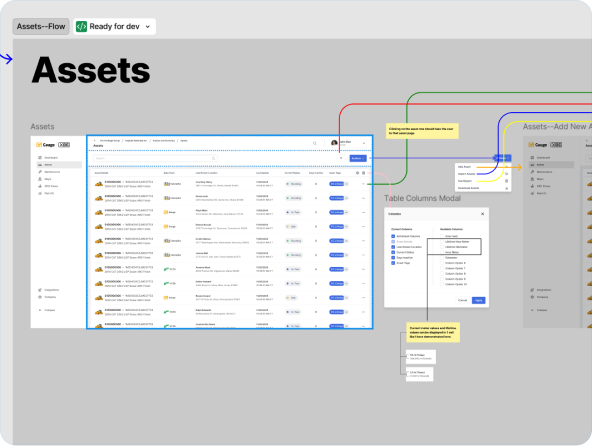Open the first asset row's three-dot menu
The width and height of the screenshot is (592, 446).
tap(363, 184)
